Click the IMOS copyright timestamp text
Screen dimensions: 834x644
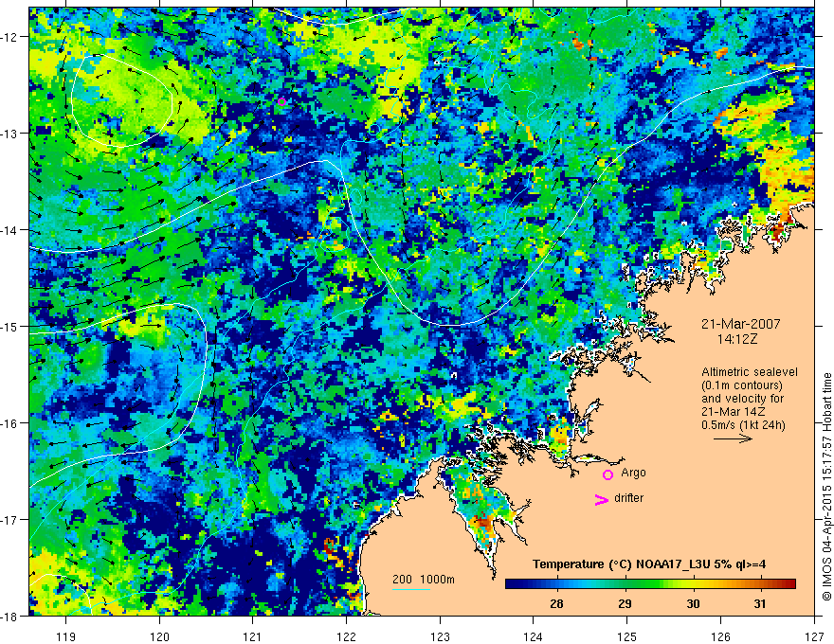[826, 487]
